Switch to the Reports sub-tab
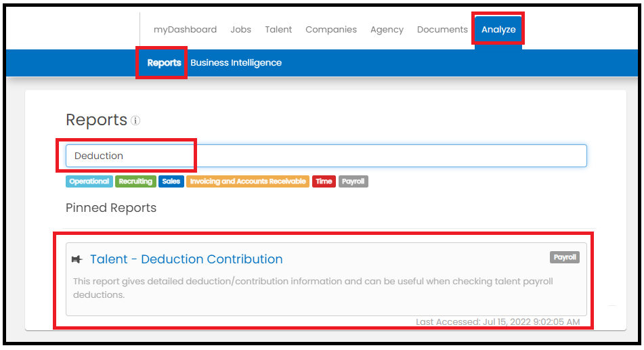Image resolution: width=644 pixels, height=350 pixels. pyautogui.click(x=164, y=63)
